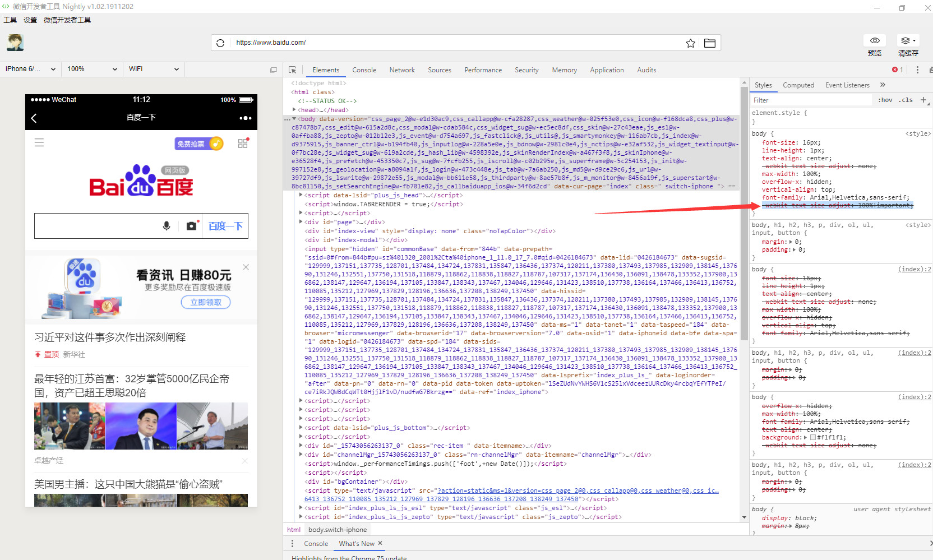933x560 pixels.
Task: Tap the 百度一下 search button
Action: click(225, 226)
